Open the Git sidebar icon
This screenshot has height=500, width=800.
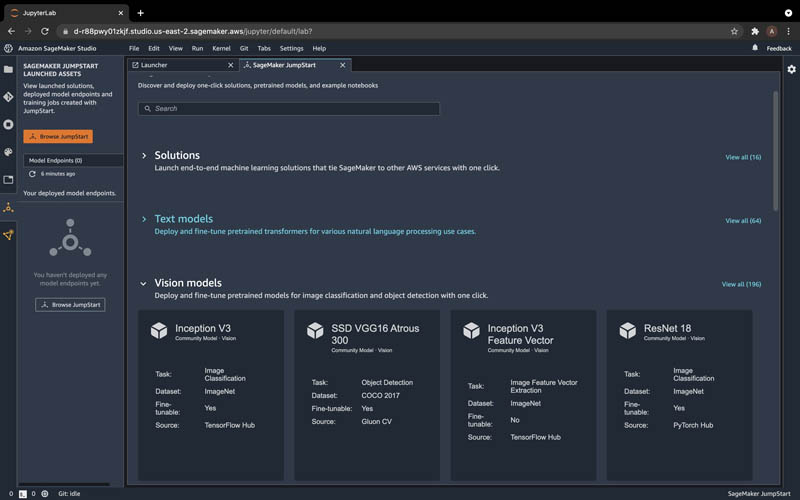tap(8, 97)
